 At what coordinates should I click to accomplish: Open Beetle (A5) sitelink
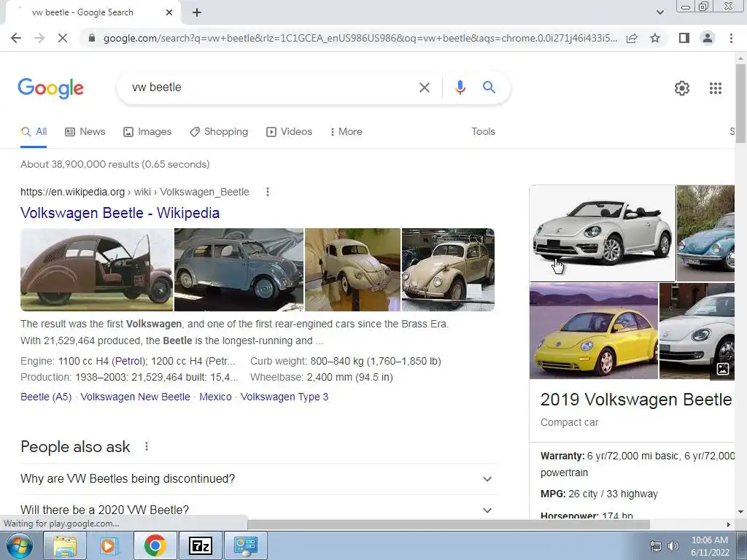tap(46, 397)
